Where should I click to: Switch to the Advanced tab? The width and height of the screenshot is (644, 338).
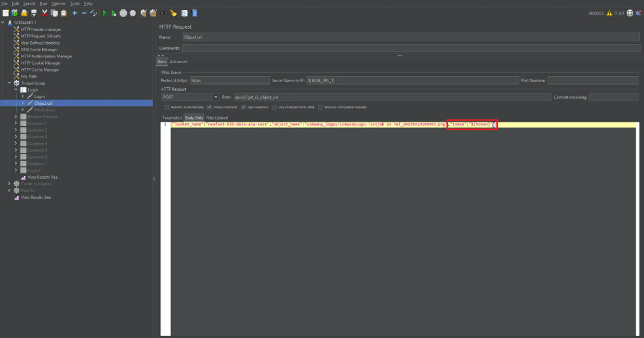pyautogui.click(x=178, y=62)
